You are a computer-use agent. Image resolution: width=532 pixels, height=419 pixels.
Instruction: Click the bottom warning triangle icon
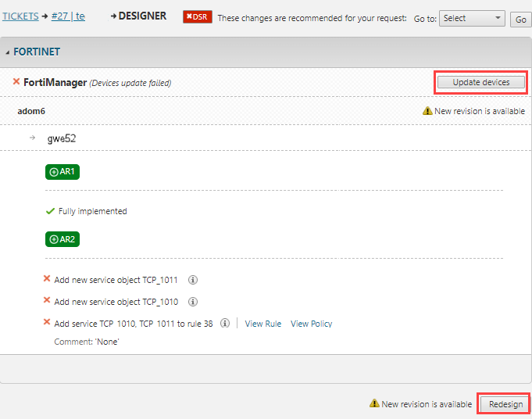(374, 403)
